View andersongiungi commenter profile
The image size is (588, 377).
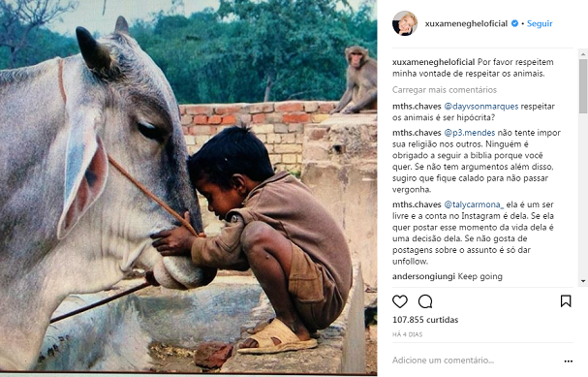pos(423,276)
